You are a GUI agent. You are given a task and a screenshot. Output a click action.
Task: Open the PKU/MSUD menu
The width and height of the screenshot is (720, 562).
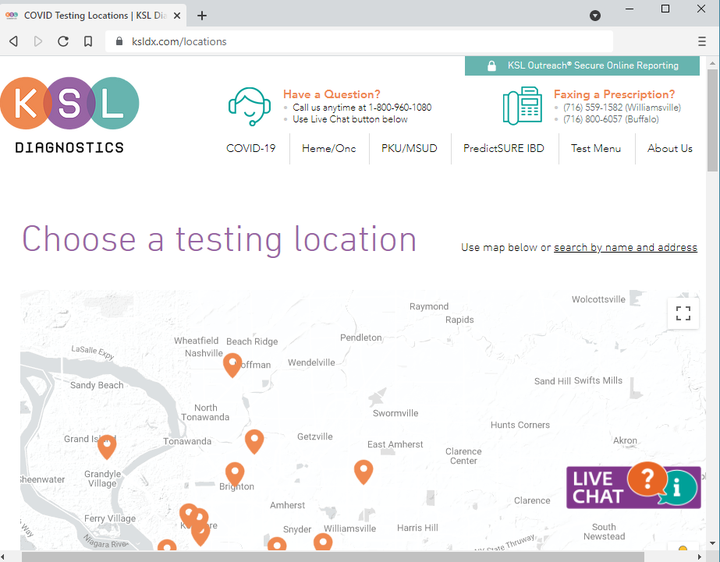pyautogui.click(x=409, y=148)
